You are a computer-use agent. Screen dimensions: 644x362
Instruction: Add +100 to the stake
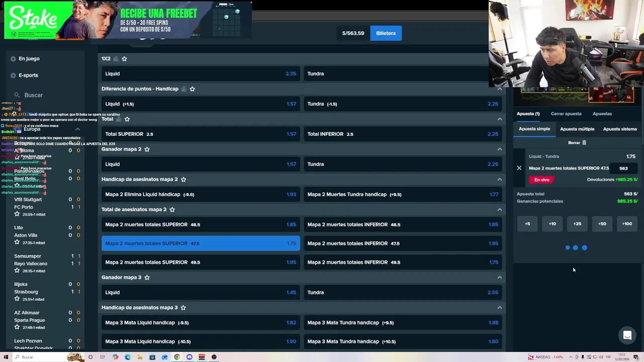tap(627, 224)
